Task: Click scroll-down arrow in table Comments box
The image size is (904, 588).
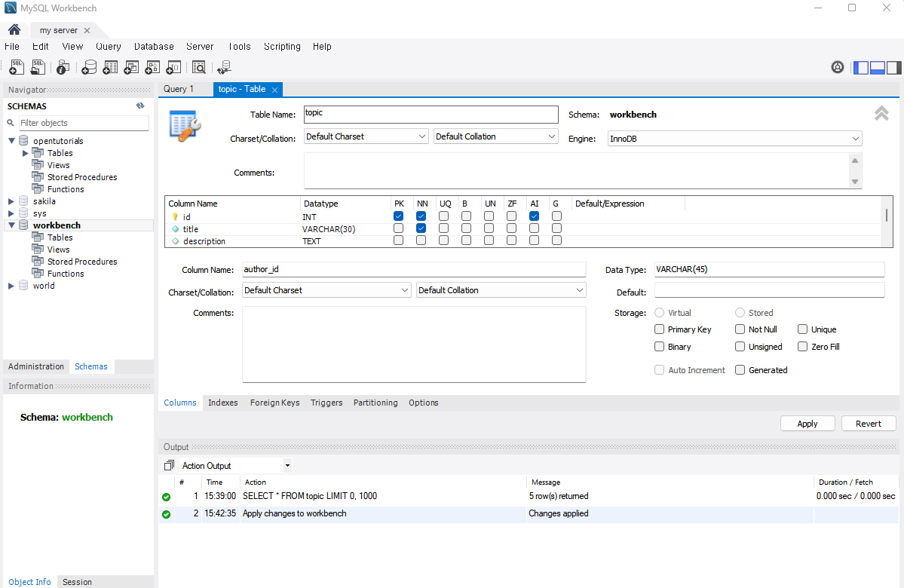Action: 855,182
